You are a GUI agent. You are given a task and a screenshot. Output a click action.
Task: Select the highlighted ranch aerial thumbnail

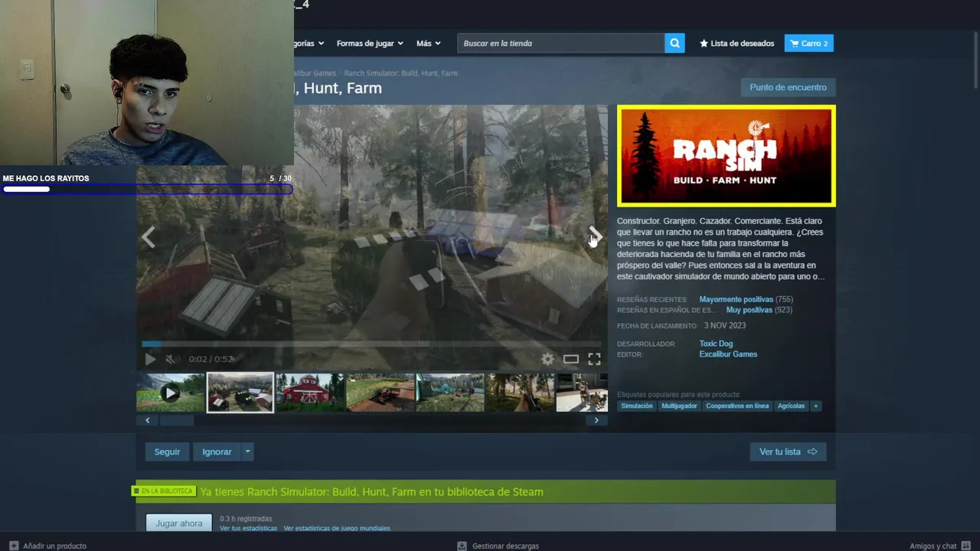tap(240, 393)
